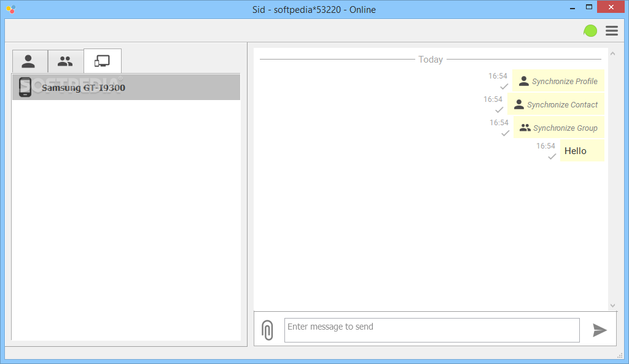This screenshot has height=364, width=629.
Task: Click the window resize grip
Action: 620,355
